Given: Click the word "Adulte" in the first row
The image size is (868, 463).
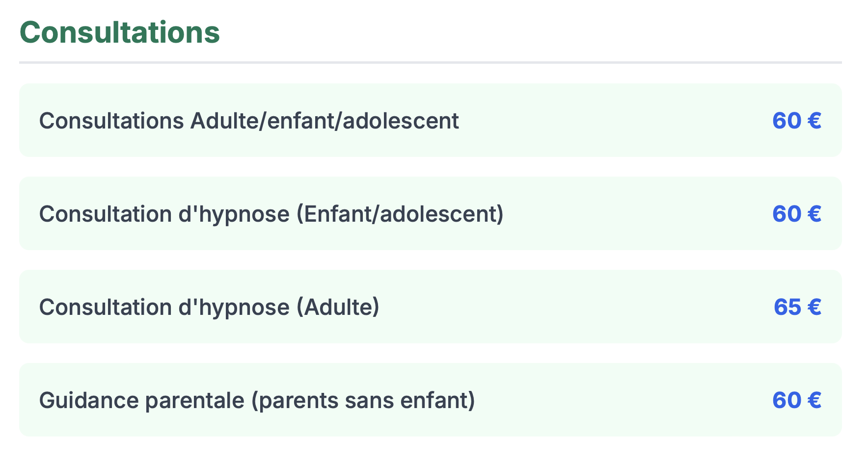Looking at the screenshot, I should coord(224,121).
